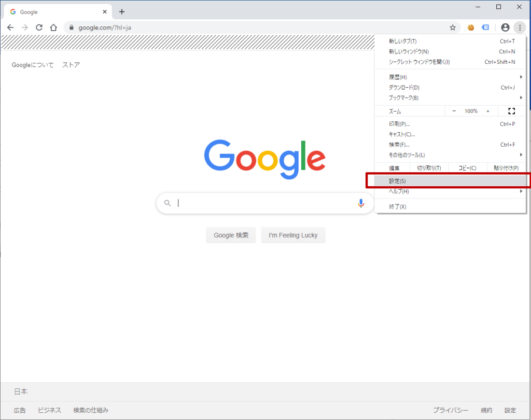Decrease zoom with the minus button

pyautogui.click(x=454, y=111)
